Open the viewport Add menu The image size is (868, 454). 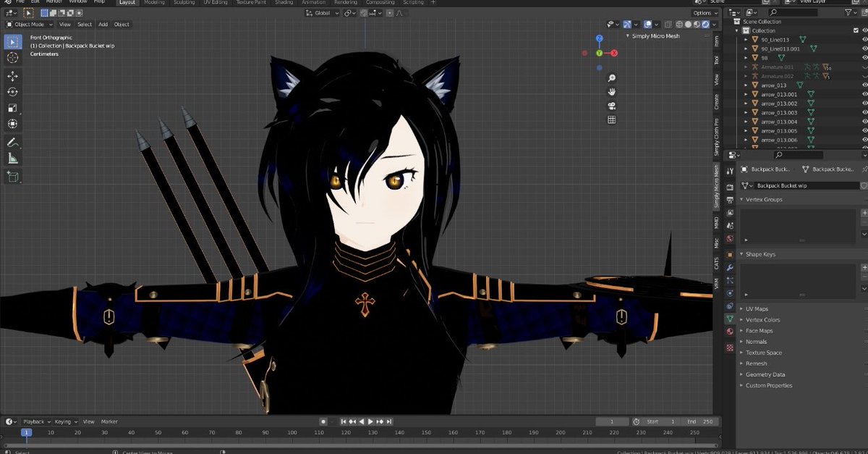point(103,24)
